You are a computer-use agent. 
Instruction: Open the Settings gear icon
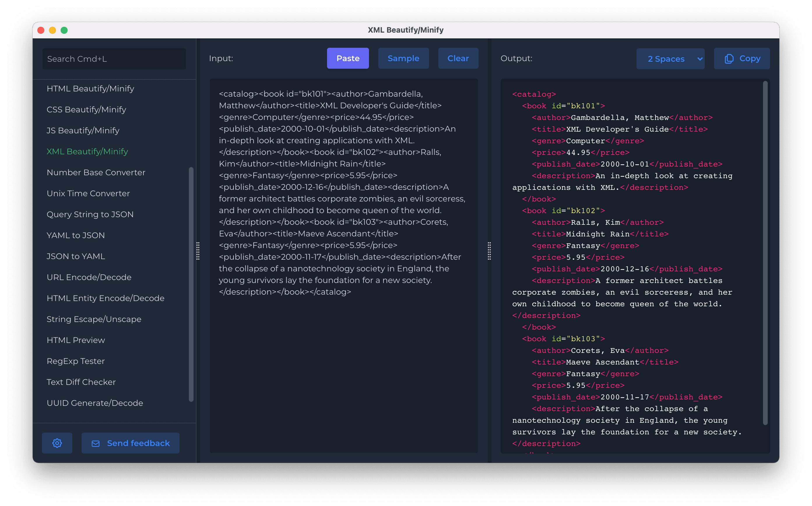point(57,443)
